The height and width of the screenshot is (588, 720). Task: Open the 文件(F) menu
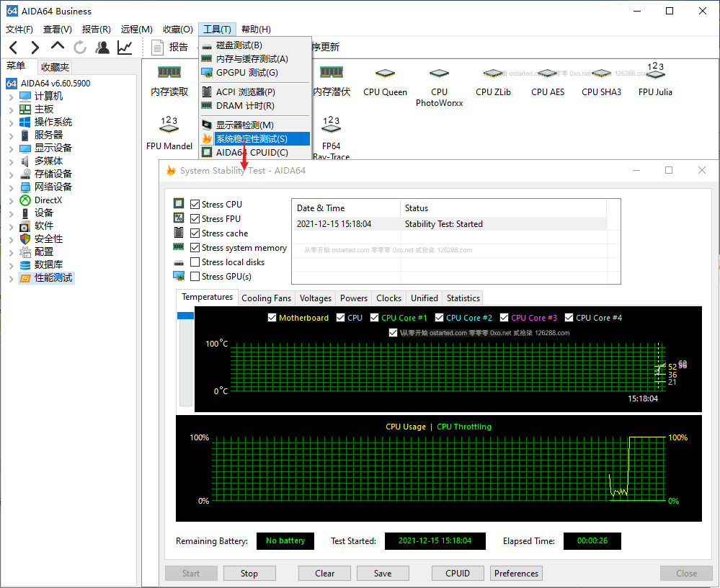(19, 30)
